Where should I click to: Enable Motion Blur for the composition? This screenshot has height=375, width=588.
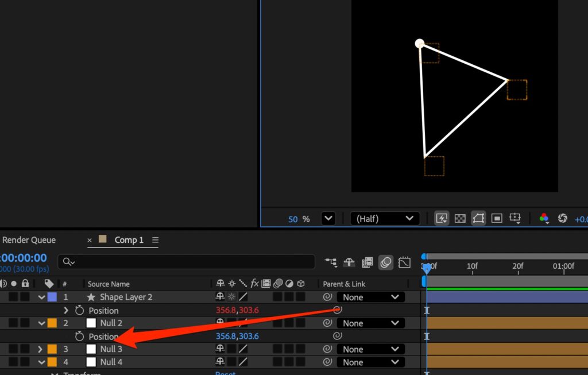[x=386, y=262]
